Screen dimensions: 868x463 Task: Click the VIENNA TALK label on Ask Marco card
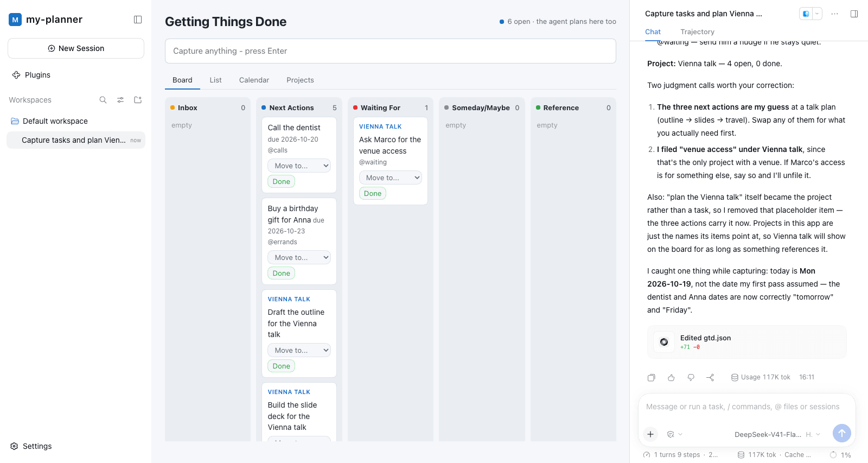[380, 126]
